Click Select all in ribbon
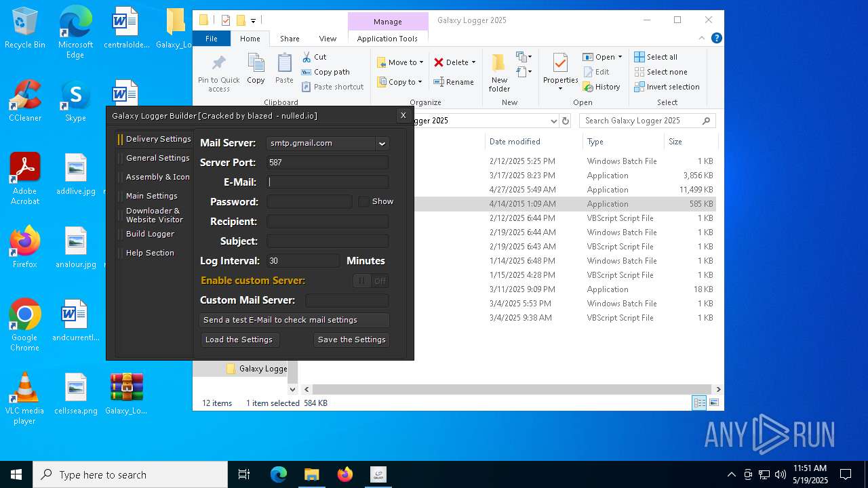 pos(656,57)
